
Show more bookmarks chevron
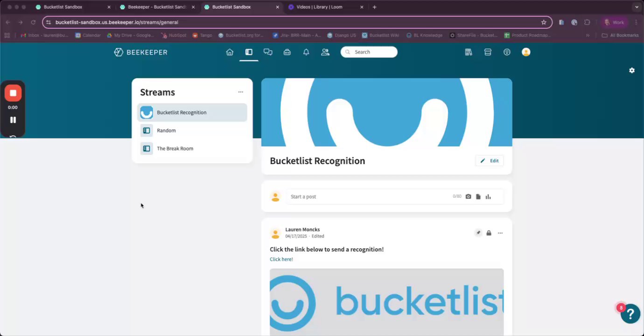(588, 35)
